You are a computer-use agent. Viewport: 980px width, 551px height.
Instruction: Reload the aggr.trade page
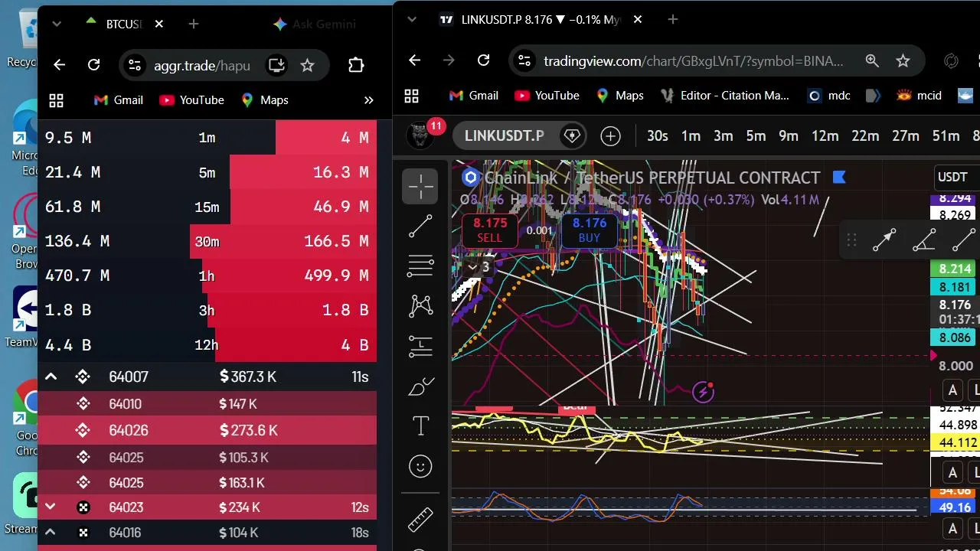(93, 65)
